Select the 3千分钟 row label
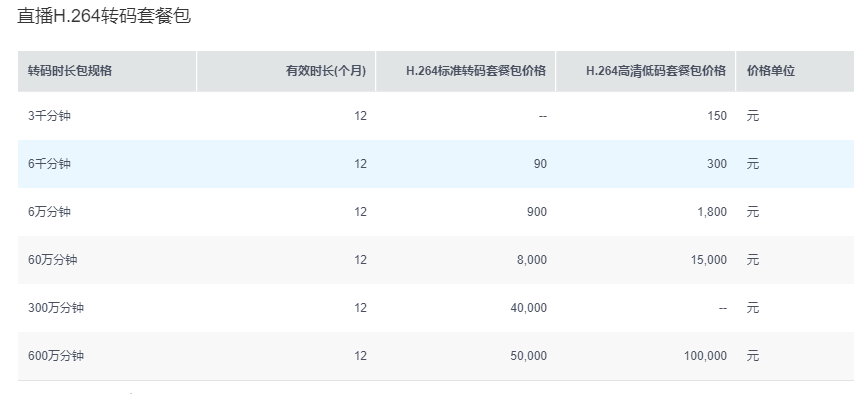 click(x=49, y=116)
